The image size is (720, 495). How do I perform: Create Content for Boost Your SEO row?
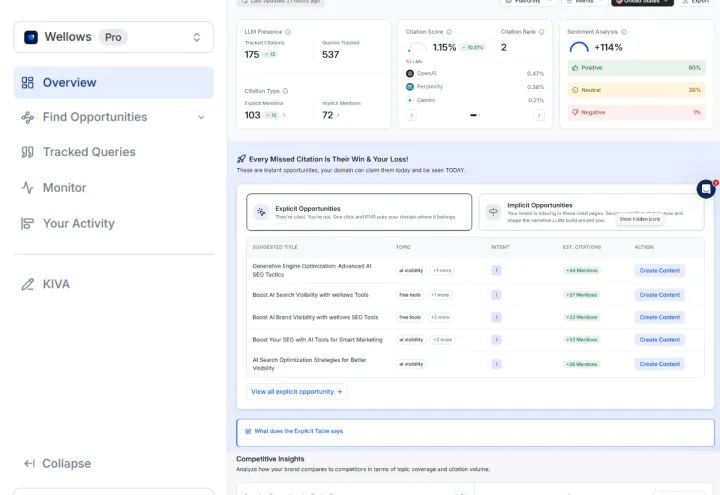click(x=659, y=340)
